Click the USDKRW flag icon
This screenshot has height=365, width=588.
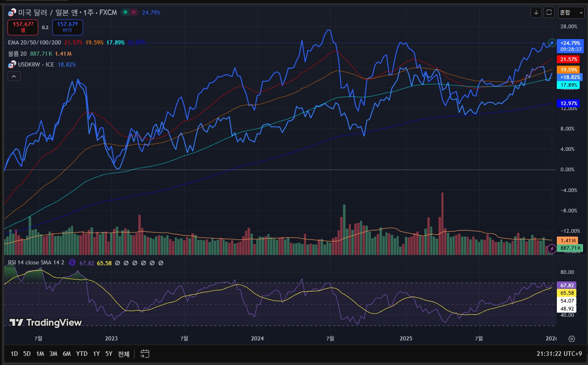[12, 64]
